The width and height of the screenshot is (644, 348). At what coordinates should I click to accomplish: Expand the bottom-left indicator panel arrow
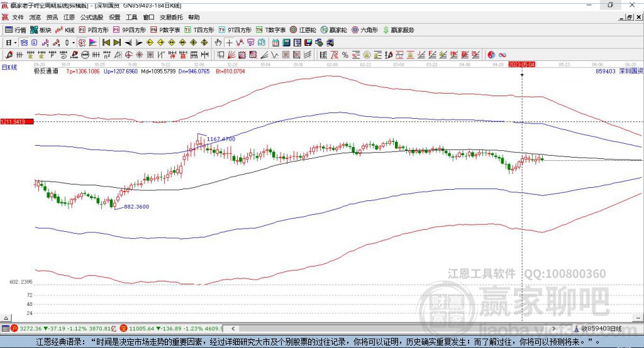[x=6, y=318]
